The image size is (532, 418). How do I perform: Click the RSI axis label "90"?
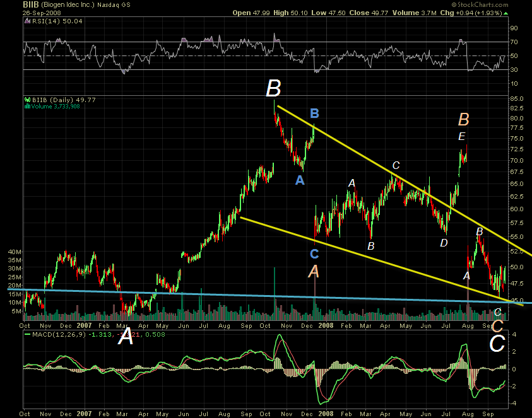coord(514,28)
